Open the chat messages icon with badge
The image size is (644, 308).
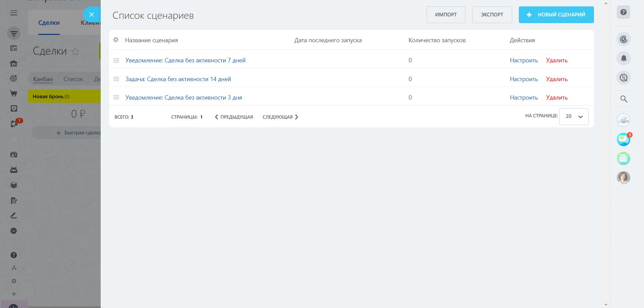[x=623, y=139]
